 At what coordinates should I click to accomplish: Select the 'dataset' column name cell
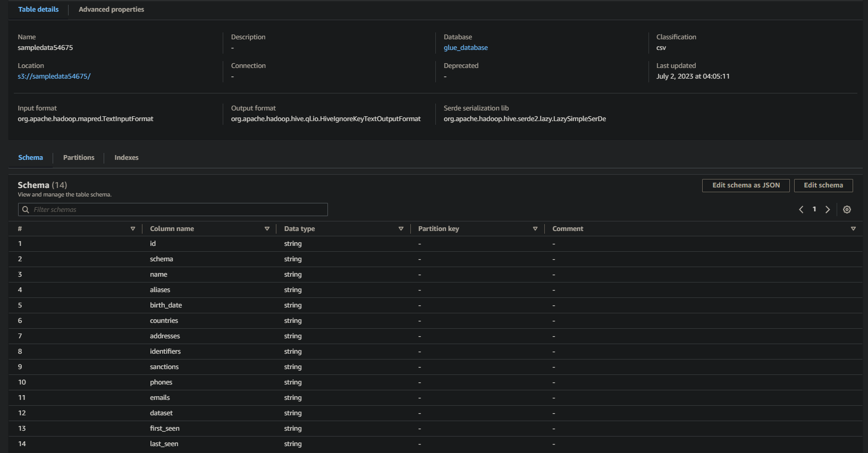pyautogui.click(x=161, y=413)
